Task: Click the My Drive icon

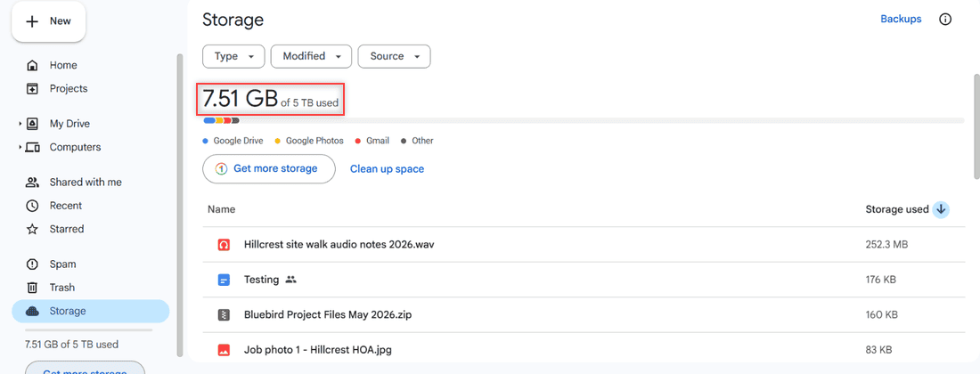Action: coord(32,124)
